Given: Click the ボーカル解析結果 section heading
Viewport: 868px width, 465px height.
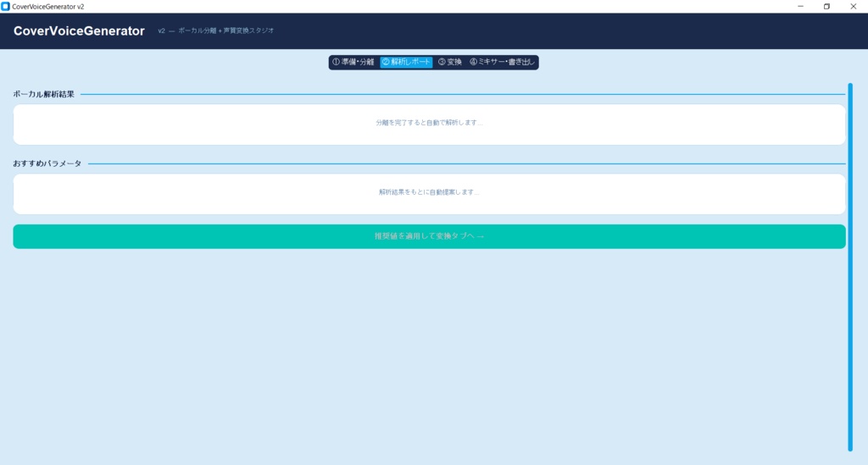Looking at the screenshot, I should coord(44,95).
